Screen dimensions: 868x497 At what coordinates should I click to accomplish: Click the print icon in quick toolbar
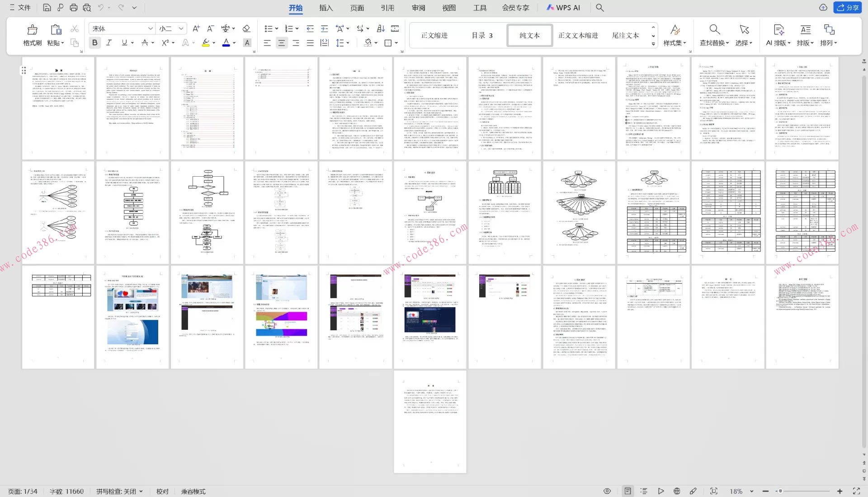(74, 8)
